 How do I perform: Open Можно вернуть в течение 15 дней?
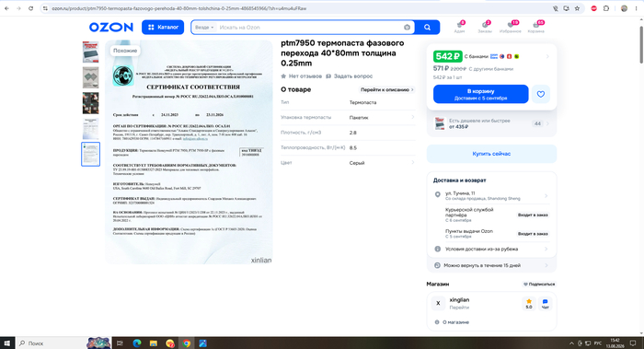point(491,265)
